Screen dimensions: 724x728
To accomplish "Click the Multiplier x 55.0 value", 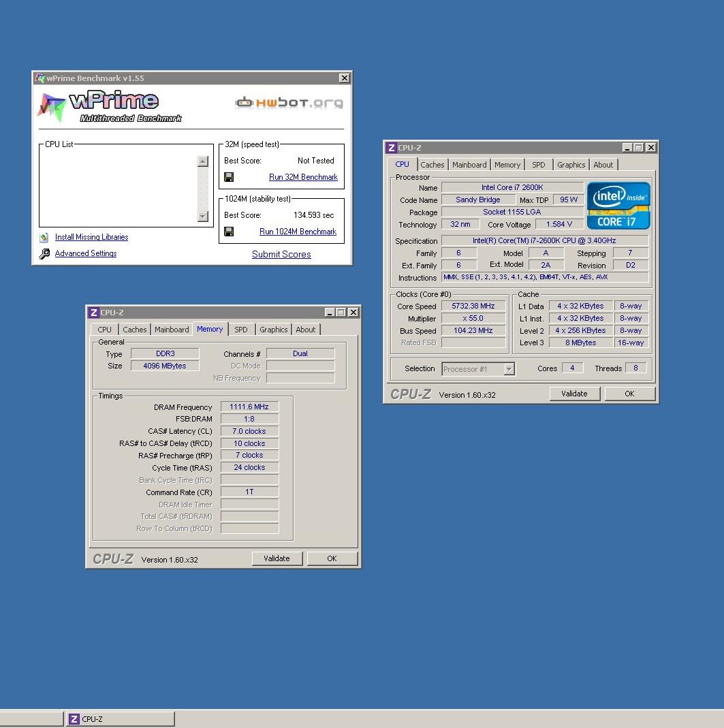I will 473,318.
